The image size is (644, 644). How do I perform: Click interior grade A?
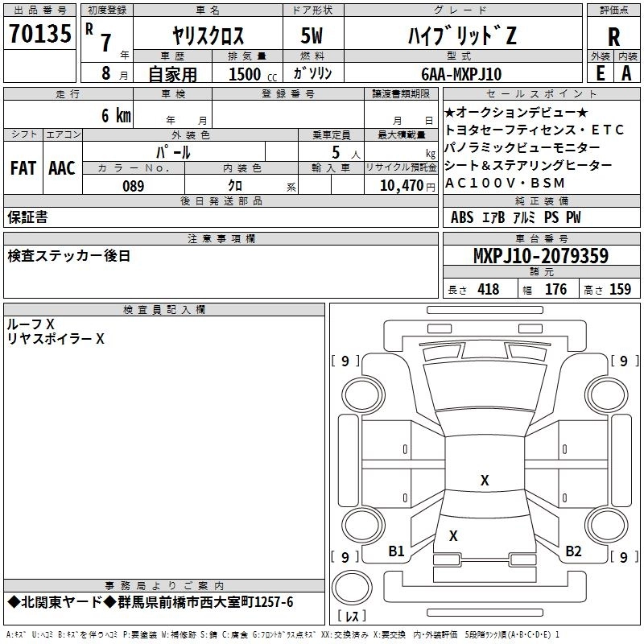626,73
